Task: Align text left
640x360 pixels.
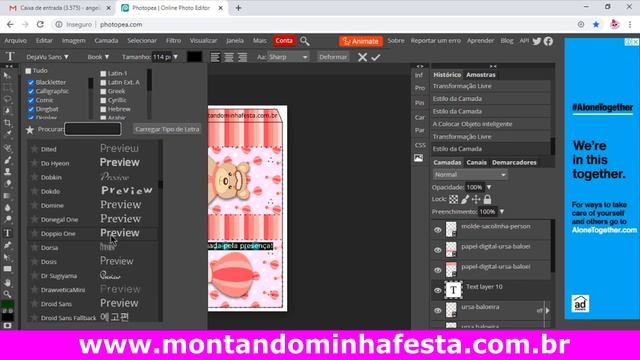Action: [x=215, y=57]
